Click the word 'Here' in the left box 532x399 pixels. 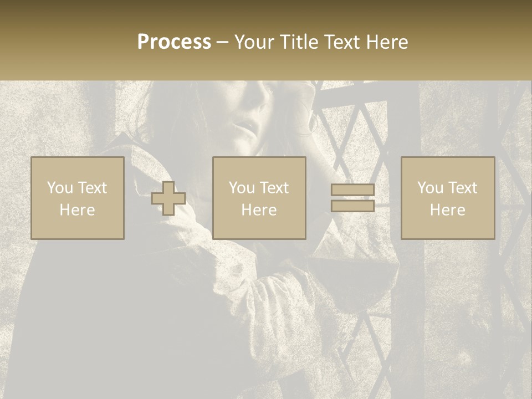coord(77,210)
